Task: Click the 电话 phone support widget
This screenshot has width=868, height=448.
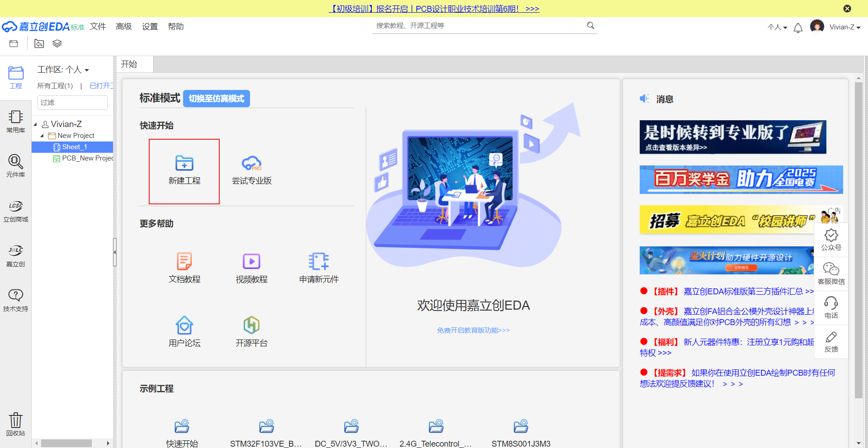Action: point(831,308)
